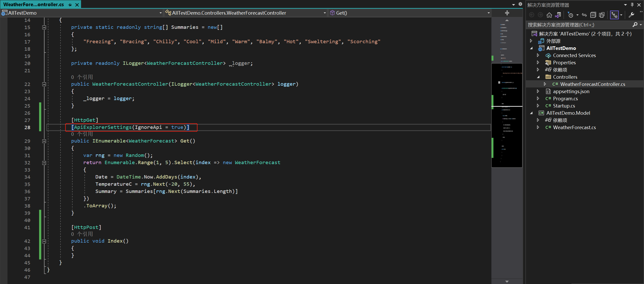This screenshot has width=644, height=284.
Task: Click search magnifier in Solution Explorer search box
Action: pos(635,25)
